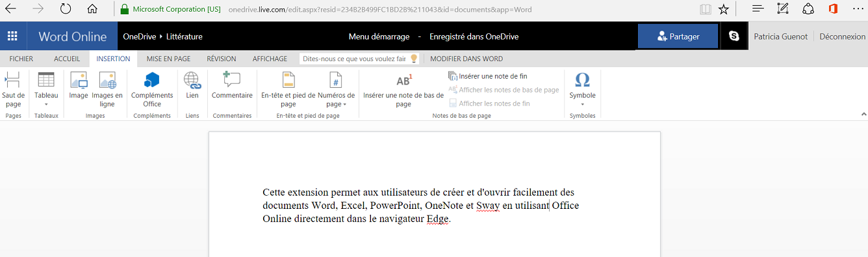Click Enregistré dans OneDrive status

[x=474, y=36]
